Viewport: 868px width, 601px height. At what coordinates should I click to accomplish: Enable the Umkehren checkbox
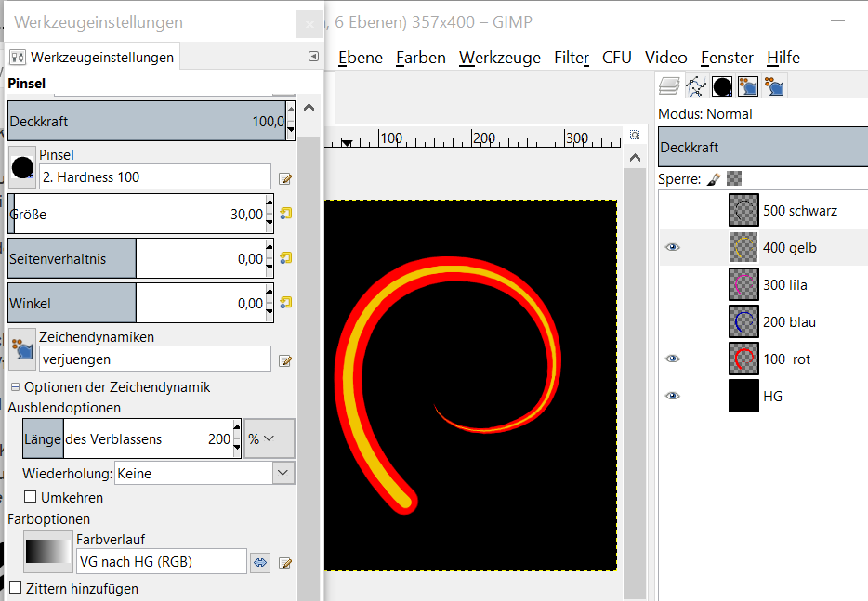pos(31,498)
